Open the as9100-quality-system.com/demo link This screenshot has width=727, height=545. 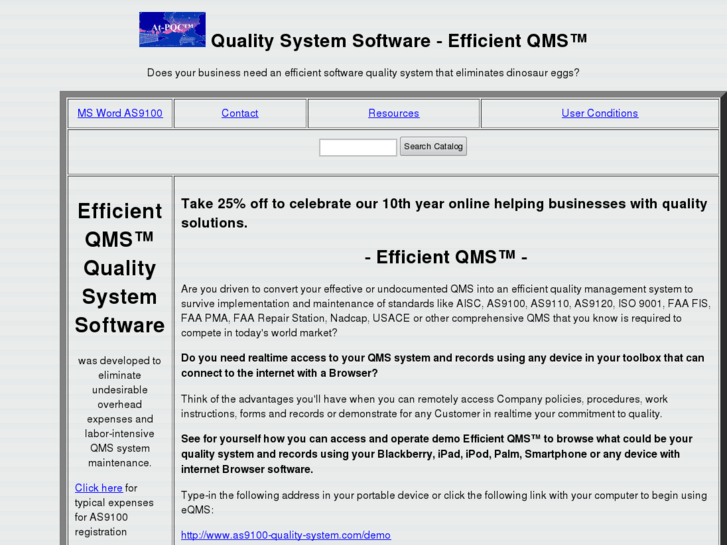(286, 535)
